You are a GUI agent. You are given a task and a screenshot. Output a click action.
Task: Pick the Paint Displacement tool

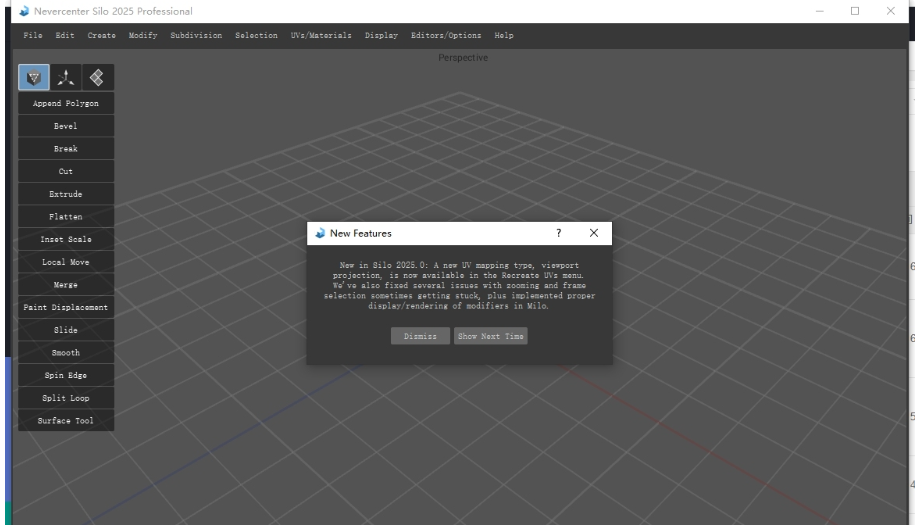coord(66,307)
